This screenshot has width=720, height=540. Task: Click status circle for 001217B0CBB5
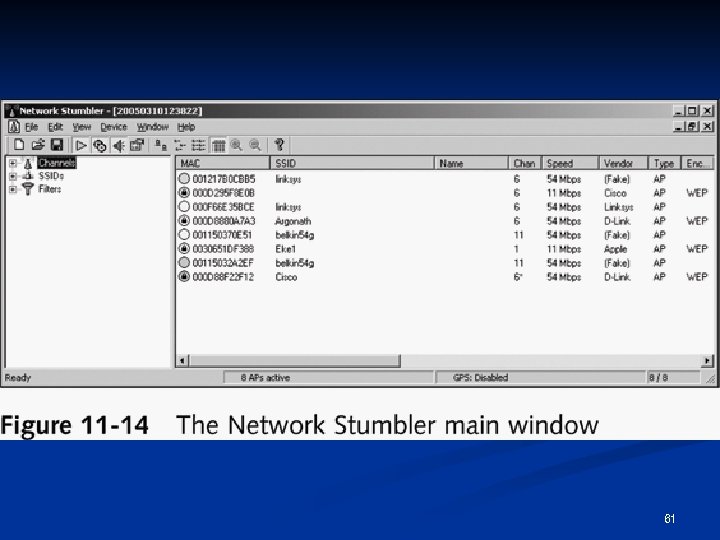click(x=184, y=179)
